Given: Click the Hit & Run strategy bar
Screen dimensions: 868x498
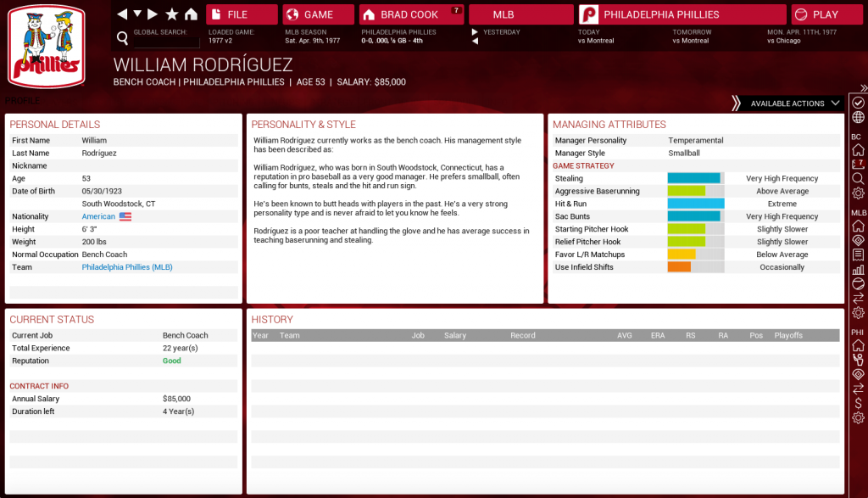Looking at the screenshot, I should (696, 204).
